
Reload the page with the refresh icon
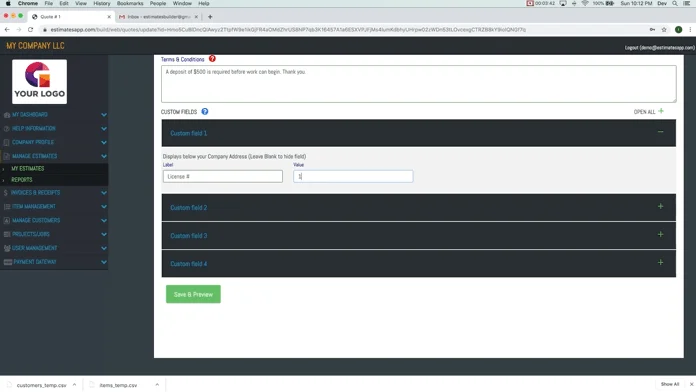tap(30, 29)
